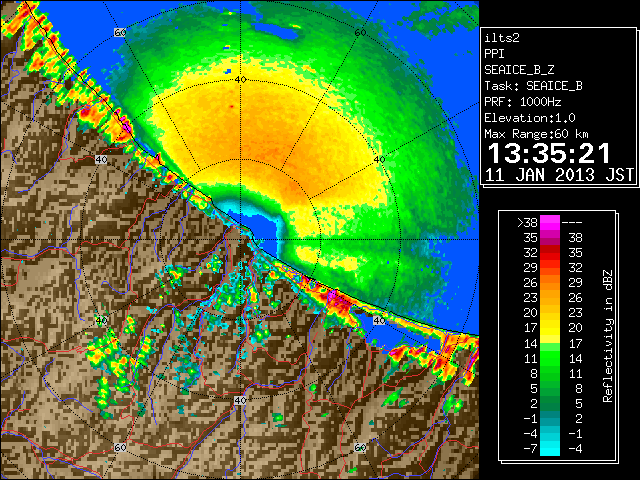Viewport: 640px width, 480px height.
Task: Pick the cyan swatch beside '-7'
Action: (550, 448)
